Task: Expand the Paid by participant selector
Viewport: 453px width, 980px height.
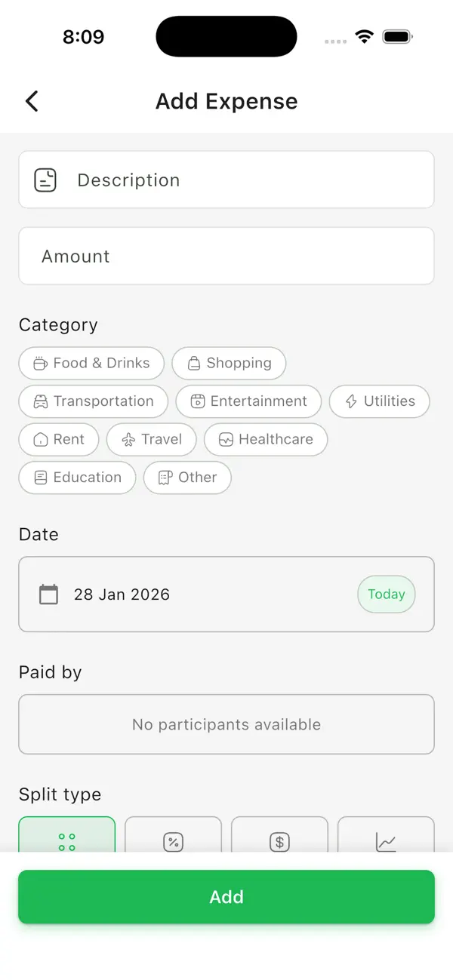Action: tap(226, 724)
